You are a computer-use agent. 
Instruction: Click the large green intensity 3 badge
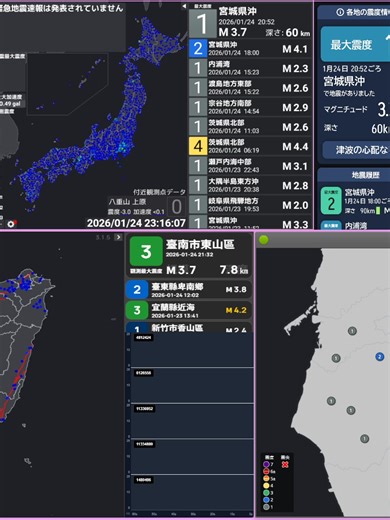[146, 251]
